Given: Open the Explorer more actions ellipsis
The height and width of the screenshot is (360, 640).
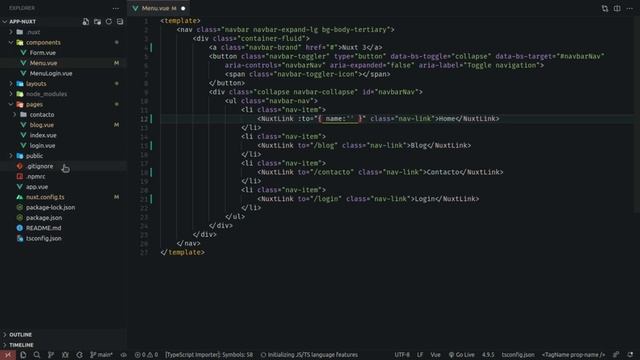Looking at the screenshot, I should coord(116,8).
